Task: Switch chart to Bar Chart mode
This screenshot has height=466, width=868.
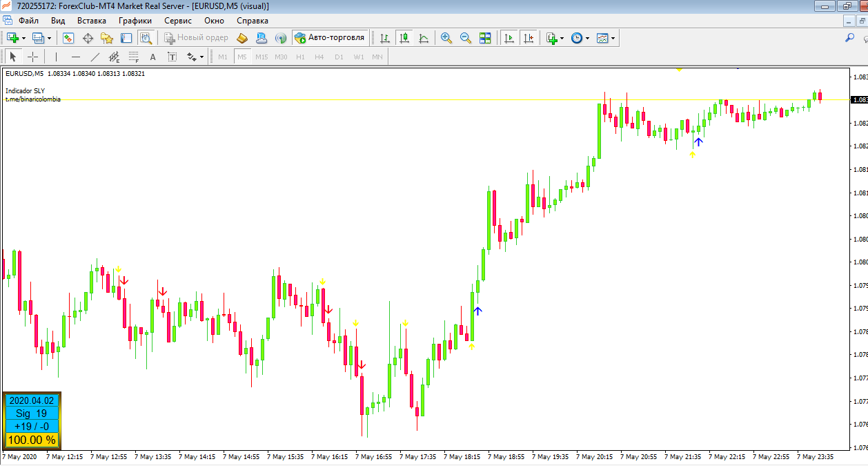Action: [384, 38]
